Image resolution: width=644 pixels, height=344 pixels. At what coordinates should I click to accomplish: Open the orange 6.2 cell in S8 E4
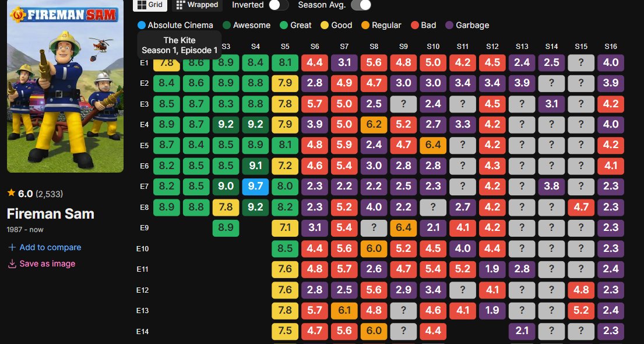pyautogui.click(x=374, y=125)
